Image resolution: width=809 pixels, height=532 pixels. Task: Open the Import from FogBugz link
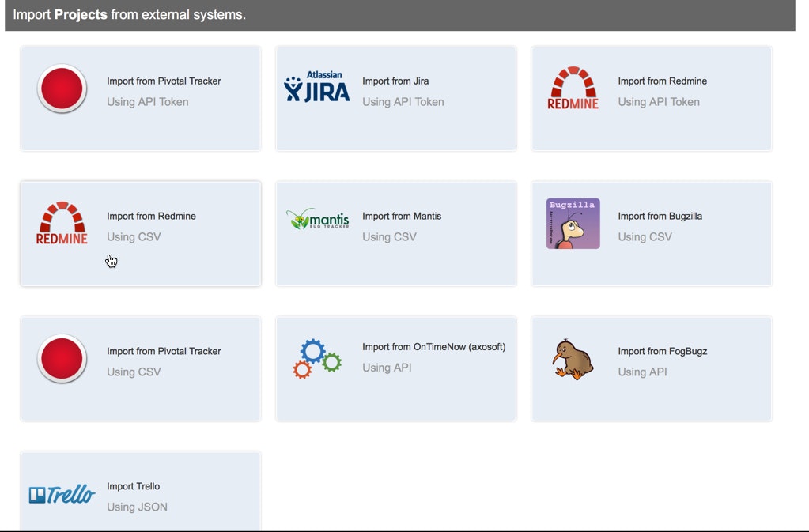pyautogui.click(x=663, y=351)
